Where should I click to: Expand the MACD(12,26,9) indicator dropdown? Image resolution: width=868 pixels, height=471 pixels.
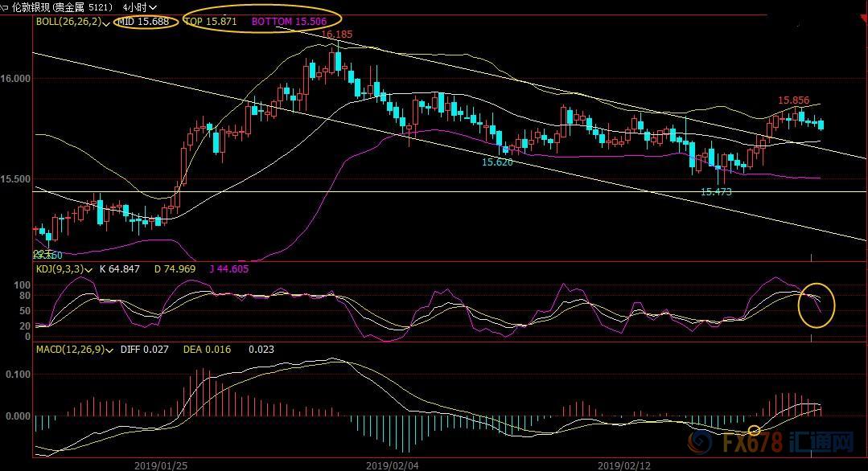click(x=109, y=350)
